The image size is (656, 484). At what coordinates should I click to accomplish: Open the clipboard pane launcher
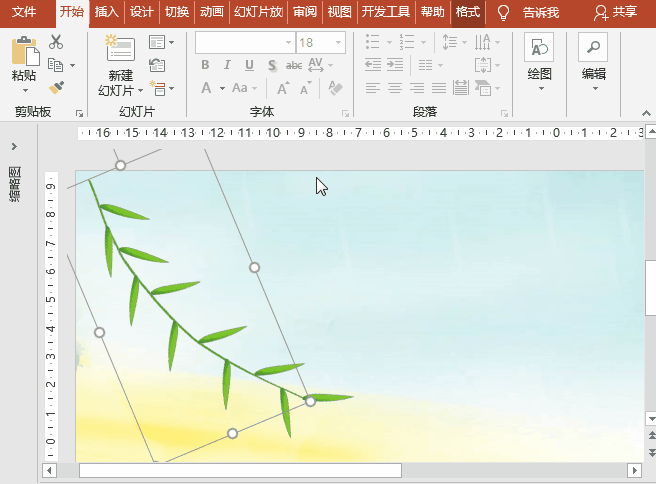tap(79, 113)
